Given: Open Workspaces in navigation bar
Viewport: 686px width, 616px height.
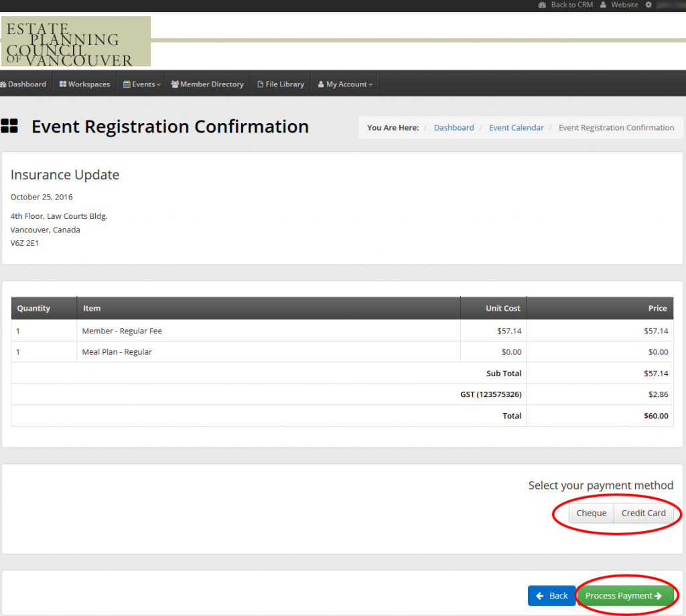Looking at the screenshot, I should tap(85, 84).
